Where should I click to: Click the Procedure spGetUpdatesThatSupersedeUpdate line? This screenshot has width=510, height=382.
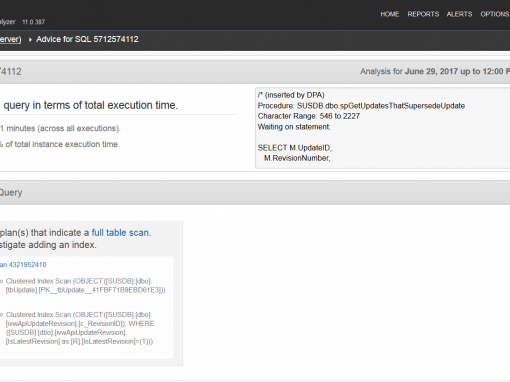click(361, 106)
